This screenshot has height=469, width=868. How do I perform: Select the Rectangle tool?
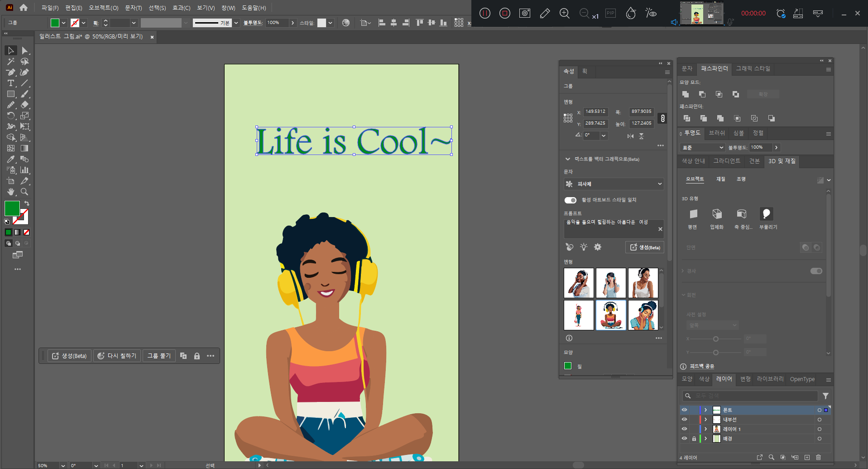[10, 94]
